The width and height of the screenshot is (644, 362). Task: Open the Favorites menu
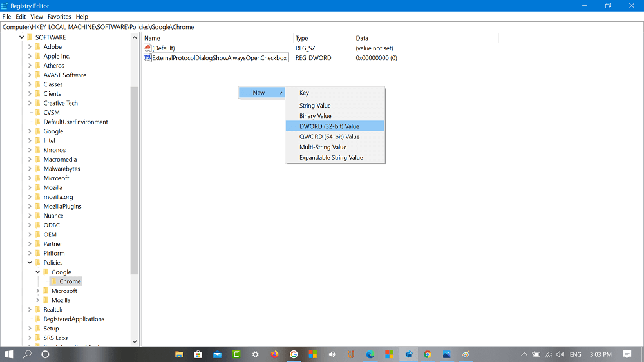point(59,17)
